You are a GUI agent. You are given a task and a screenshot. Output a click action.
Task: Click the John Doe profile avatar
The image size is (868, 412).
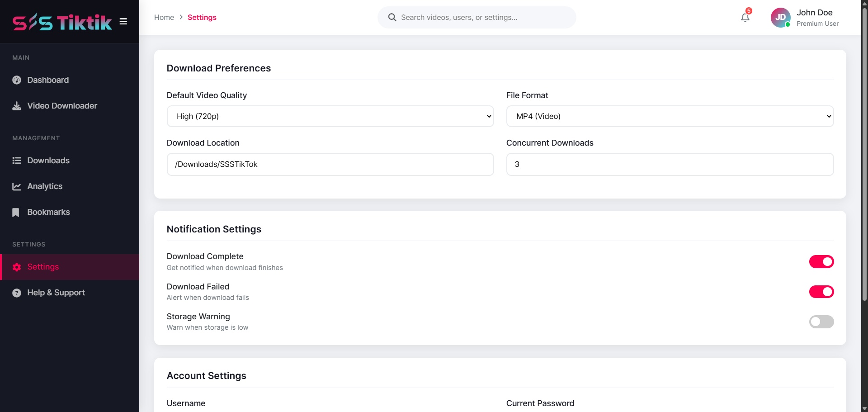pos(781,17)
